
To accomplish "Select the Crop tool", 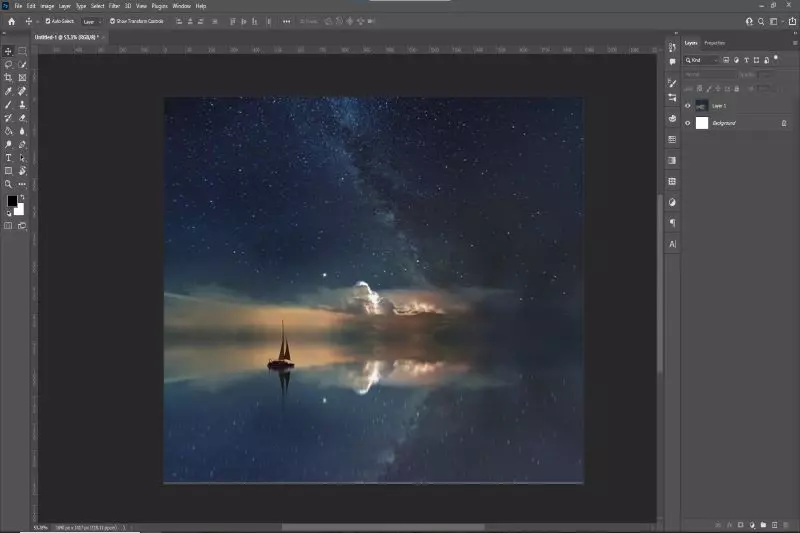I will pyautogui.click(x=9, y=77).
